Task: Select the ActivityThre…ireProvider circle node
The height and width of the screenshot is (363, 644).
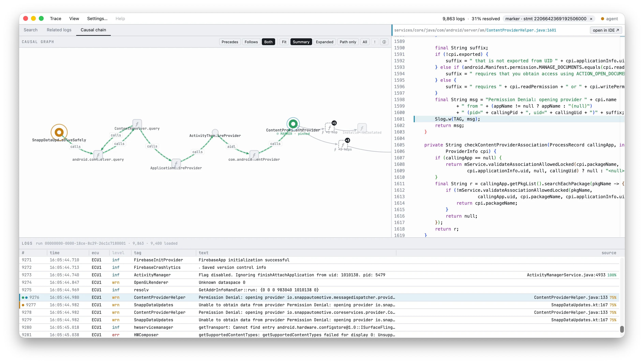Action: pos(215,132)
